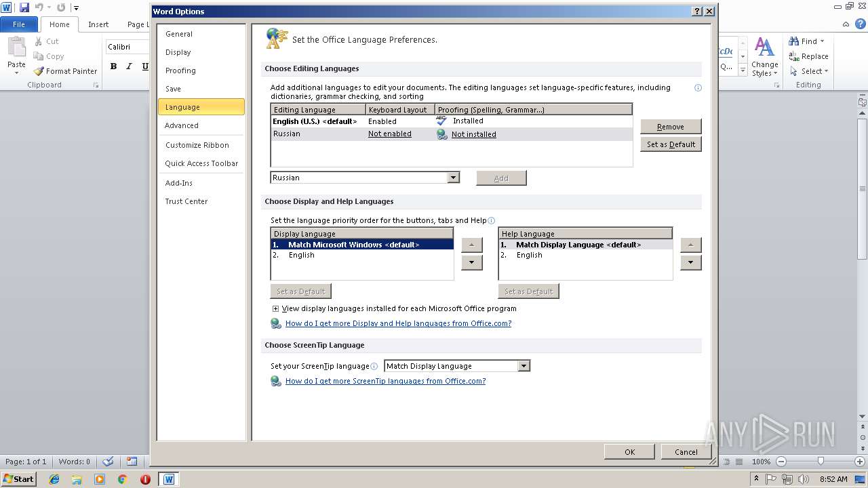The width and height of the screenshot is (868, 488).
Task: Click Russian Not installed proofing link
Action: click(x=473, y=134)
